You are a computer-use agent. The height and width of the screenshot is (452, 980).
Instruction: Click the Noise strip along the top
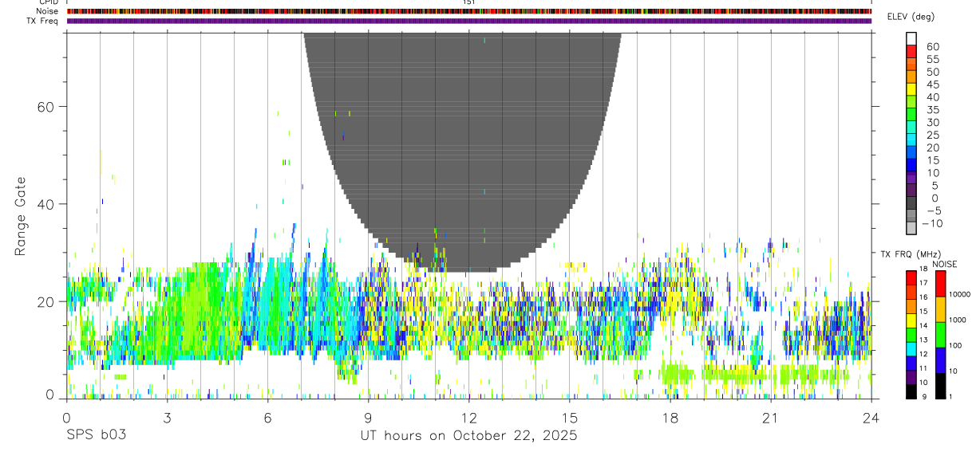(468, 11)
